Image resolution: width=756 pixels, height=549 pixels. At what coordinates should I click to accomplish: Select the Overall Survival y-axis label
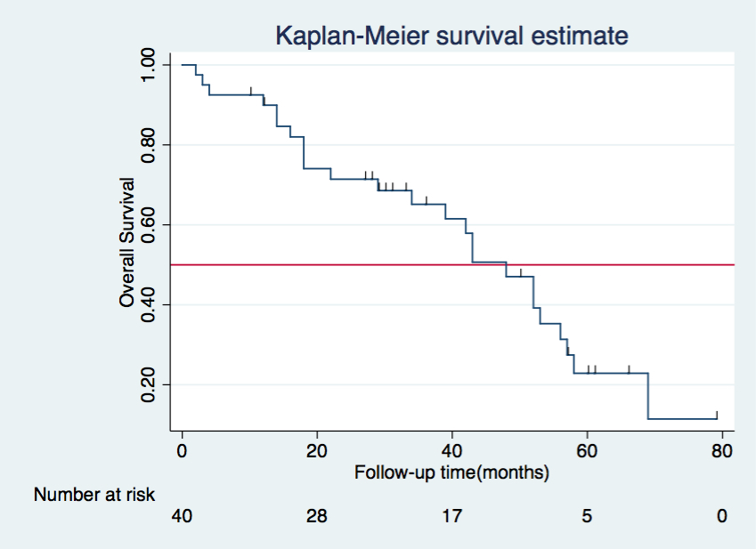[x=127, y=243]
